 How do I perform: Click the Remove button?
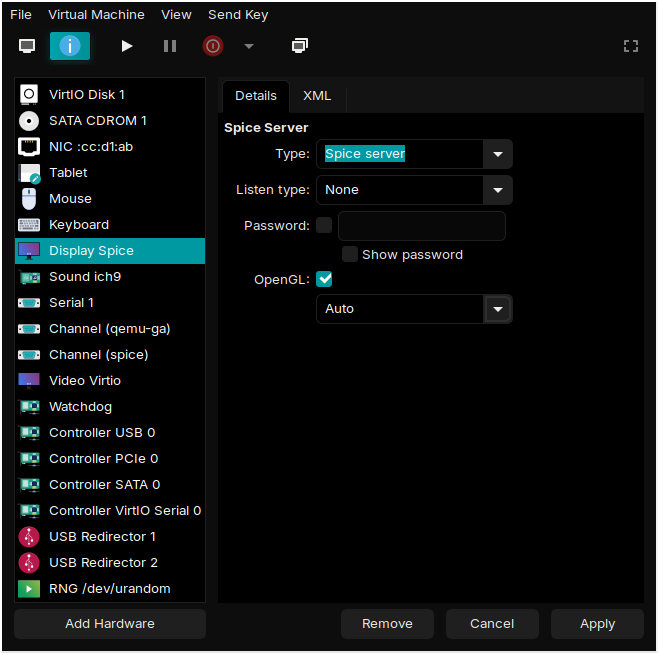click(x=387, y=624)
